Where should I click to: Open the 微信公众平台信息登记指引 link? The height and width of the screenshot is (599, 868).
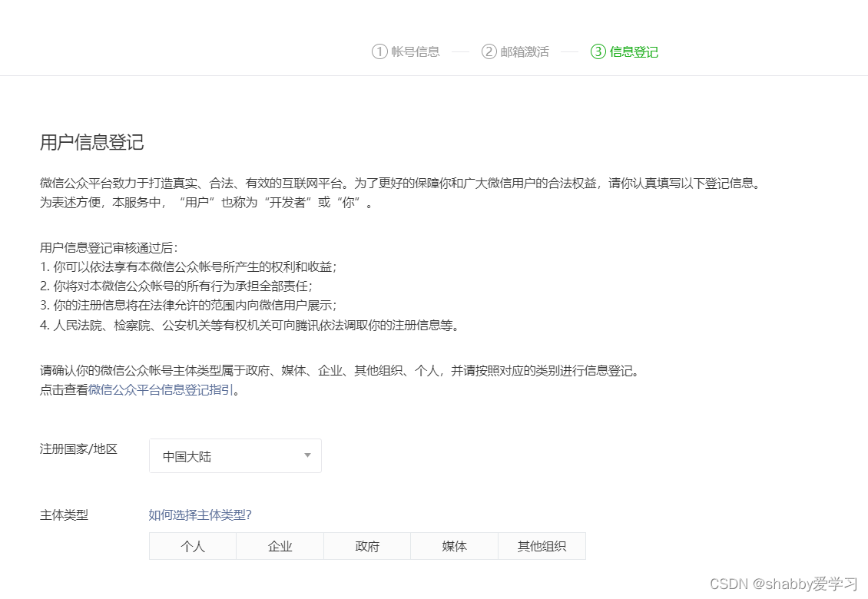click(161, 390)
